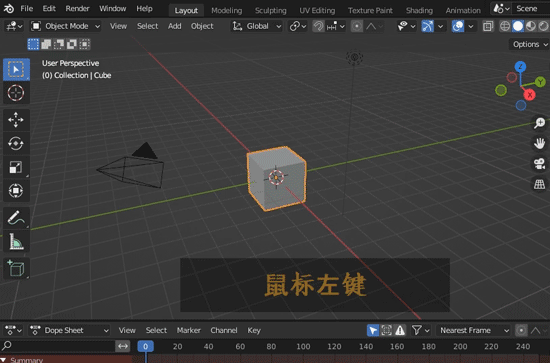Switch to the UV Editing workspace tab
This screenshot has width=550, height=363.
[317, 11]
